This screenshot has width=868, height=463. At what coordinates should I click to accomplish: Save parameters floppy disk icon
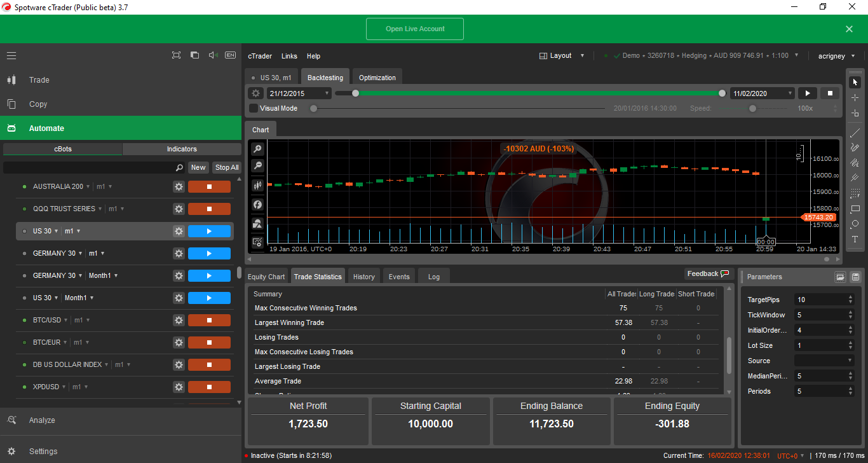[855, 277]
